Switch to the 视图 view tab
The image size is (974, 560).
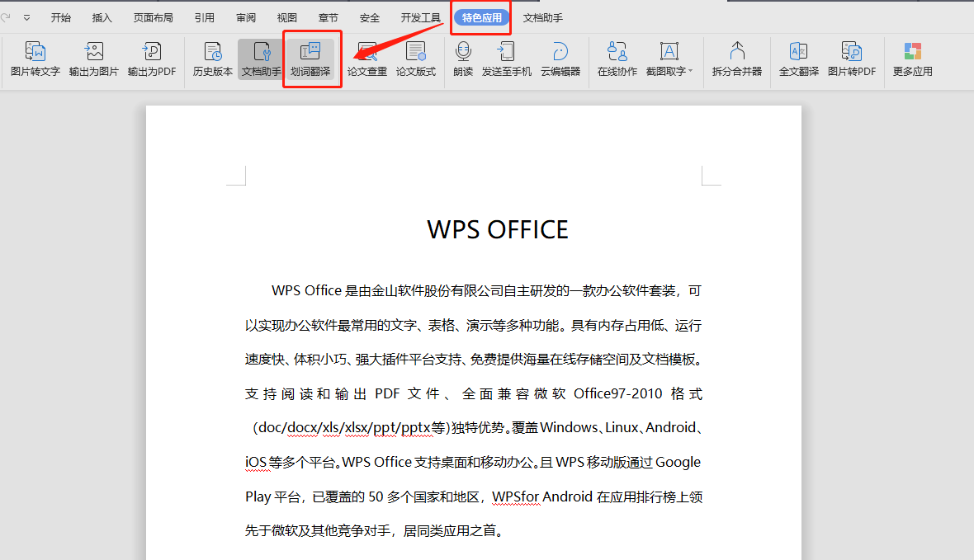click(x=287, y=18)
